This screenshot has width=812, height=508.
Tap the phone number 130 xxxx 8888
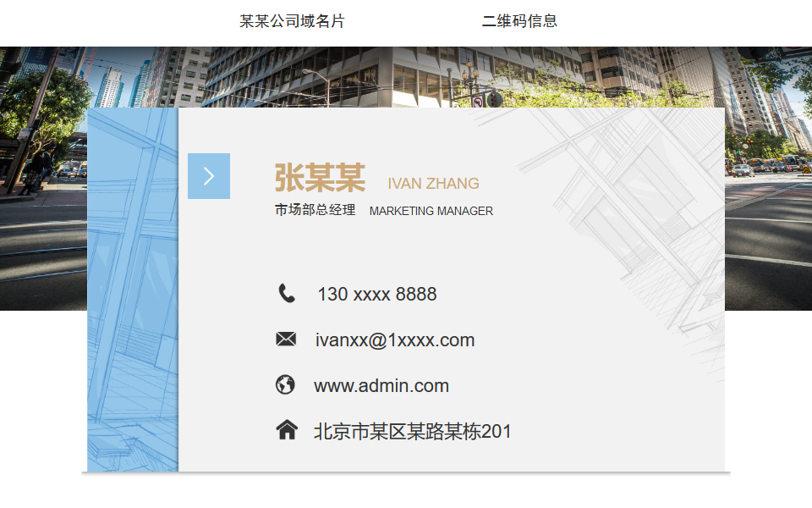(377, 295)
